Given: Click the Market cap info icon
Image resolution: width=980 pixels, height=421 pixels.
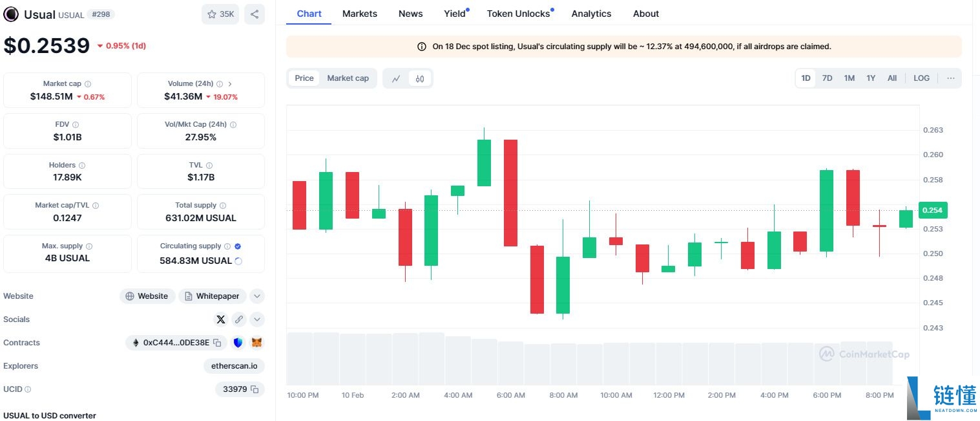Looking at the screenshot, I should (88, 84).
